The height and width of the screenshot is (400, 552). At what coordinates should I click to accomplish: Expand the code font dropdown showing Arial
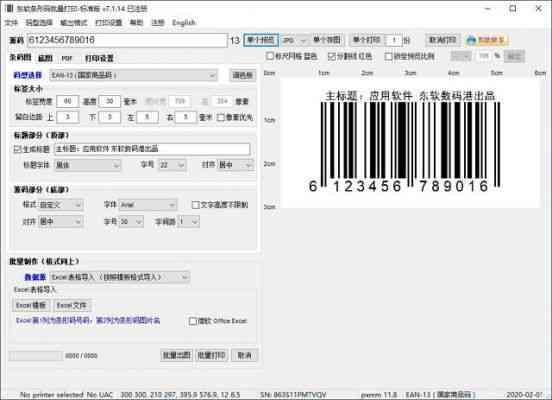(148, 205)
